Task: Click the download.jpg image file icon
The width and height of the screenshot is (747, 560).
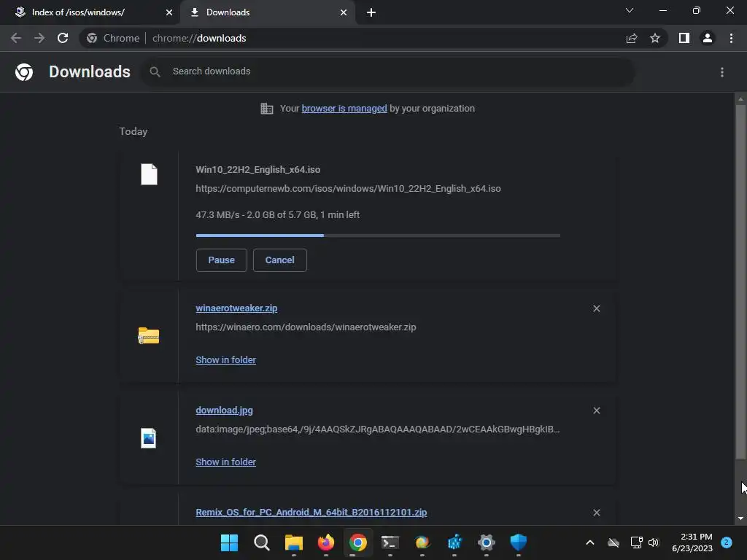Action: [x=149, y=438]
